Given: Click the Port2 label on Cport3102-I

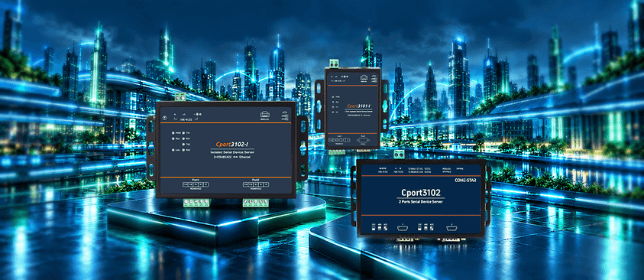Looking at the screenshot, I should point(256,181).
